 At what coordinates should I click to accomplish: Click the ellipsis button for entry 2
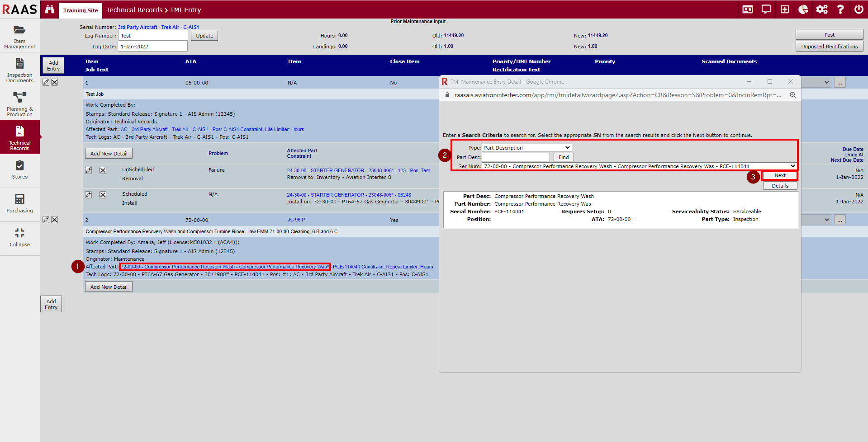click(x=840, y=220)
